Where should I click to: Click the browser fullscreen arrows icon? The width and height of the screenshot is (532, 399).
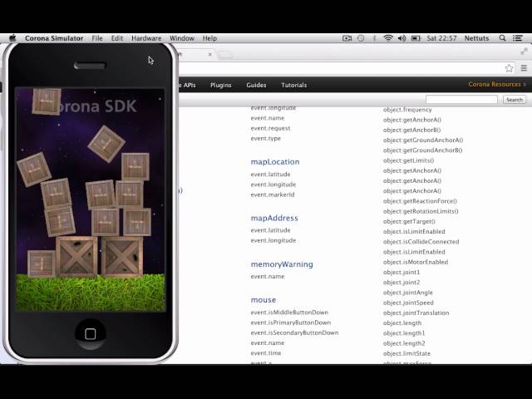pos(525,52)
